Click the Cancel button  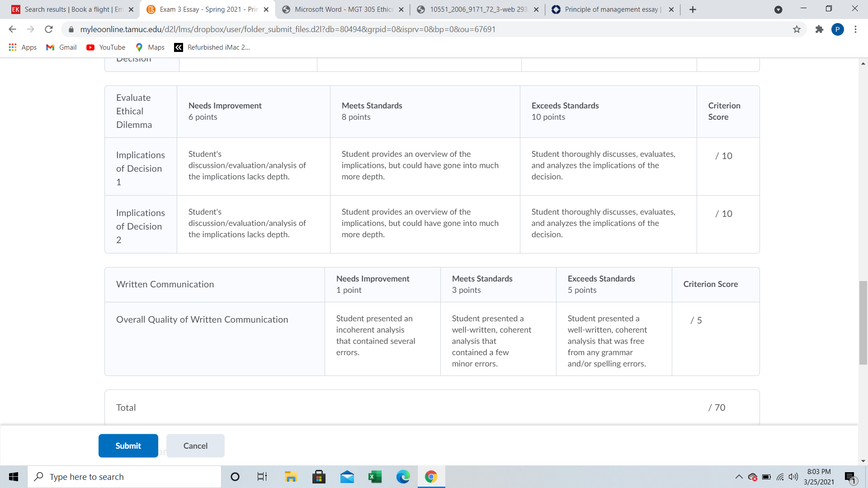click(195, 446)
